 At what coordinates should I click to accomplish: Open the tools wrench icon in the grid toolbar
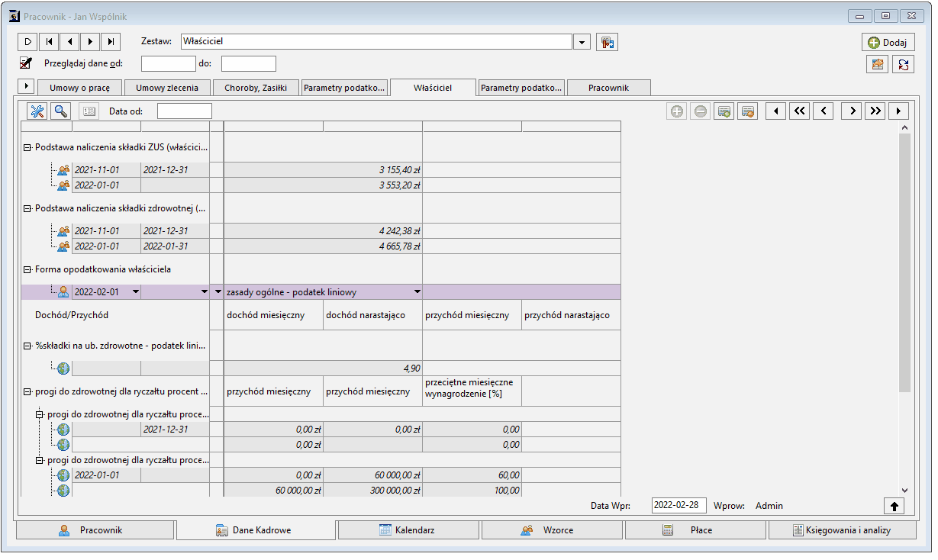coord(37,111)
